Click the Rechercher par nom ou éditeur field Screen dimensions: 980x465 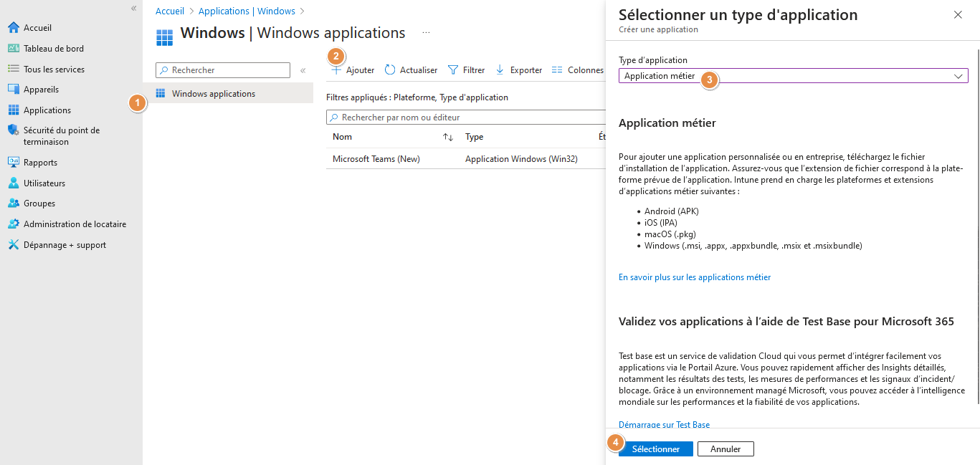click(466, 118)
